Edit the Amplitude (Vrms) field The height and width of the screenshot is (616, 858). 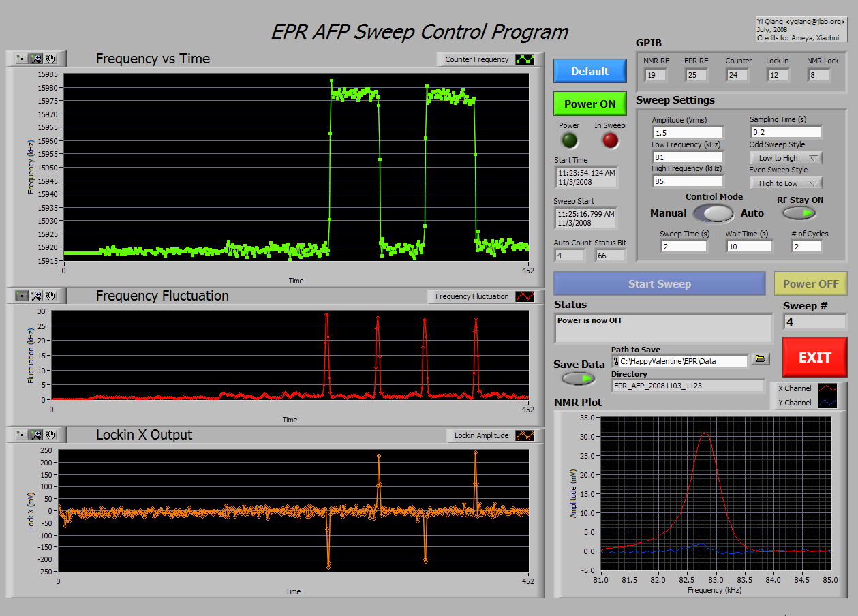[687, 132]
